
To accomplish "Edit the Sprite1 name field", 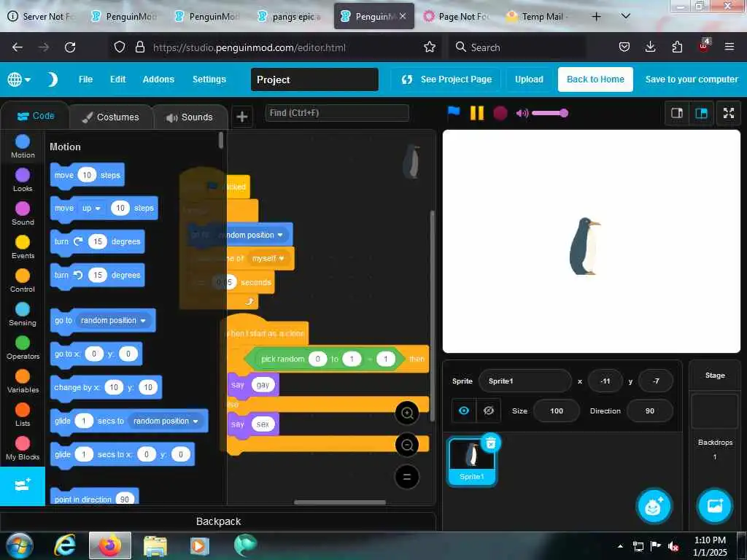I will [x=525, y=381].
